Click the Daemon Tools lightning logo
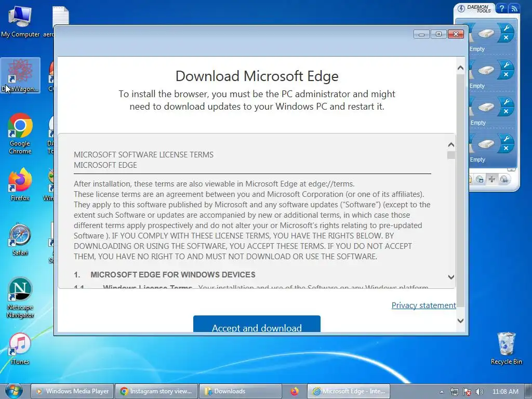 [461, 8]
